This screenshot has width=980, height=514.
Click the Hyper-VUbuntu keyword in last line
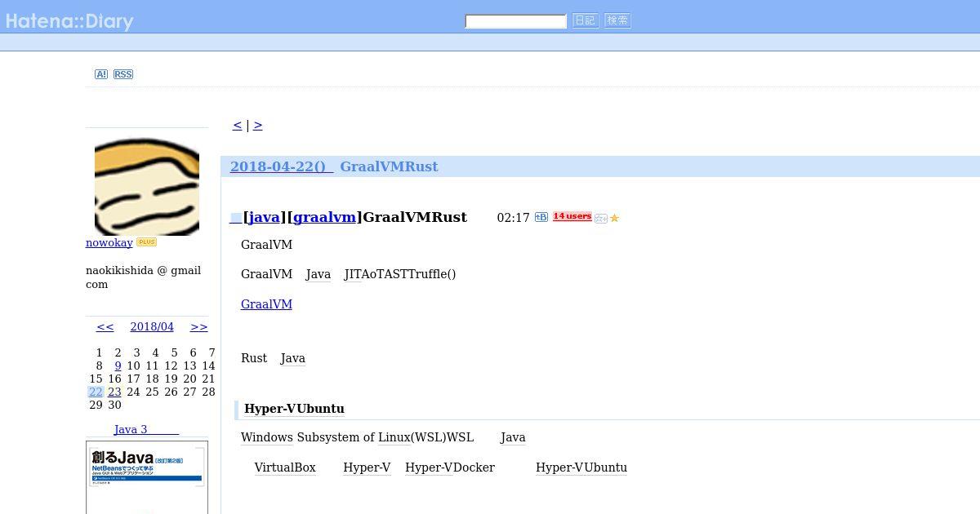tap(581, 467)
